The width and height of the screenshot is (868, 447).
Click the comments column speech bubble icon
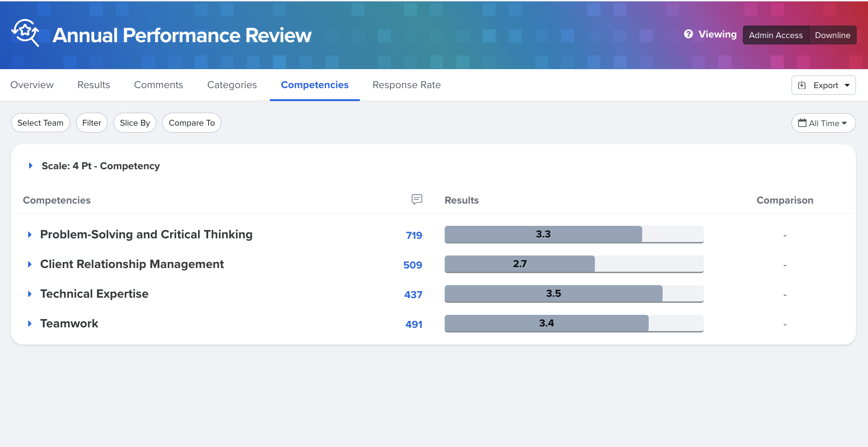tap(416, 199)
